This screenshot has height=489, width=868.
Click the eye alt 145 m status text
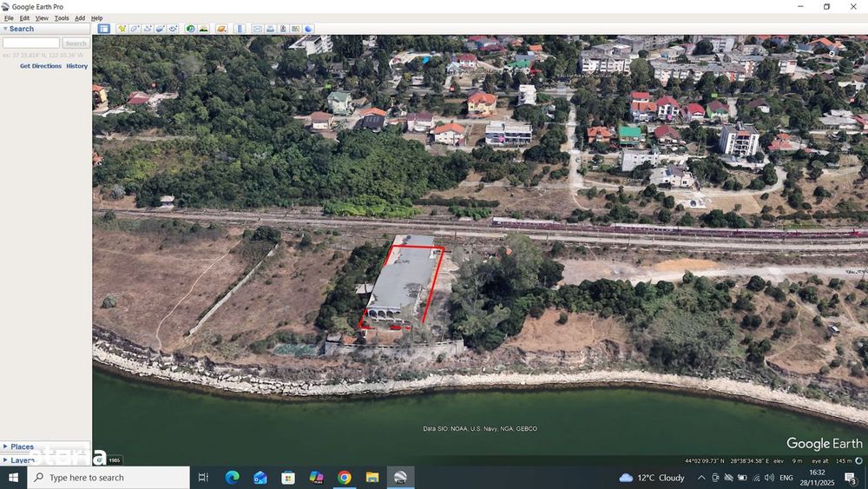(x=832, y=460)
